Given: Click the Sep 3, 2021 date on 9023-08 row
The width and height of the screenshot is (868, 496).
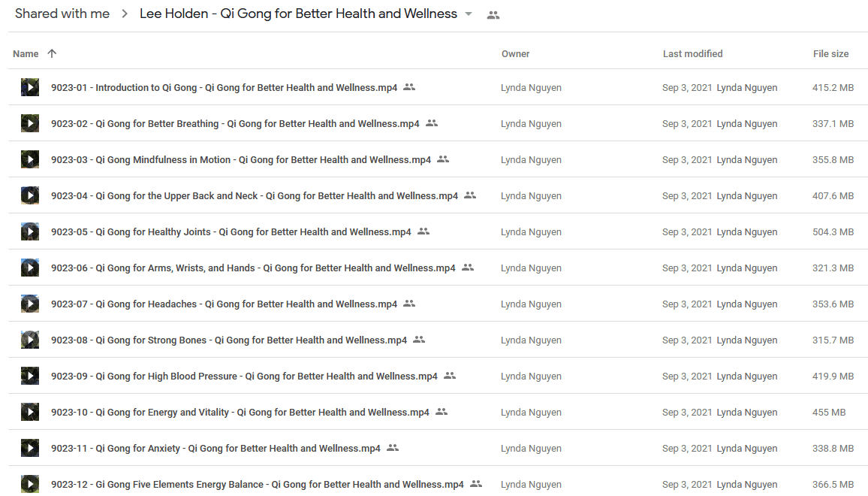Looking at the screenshot, I should tap(687, 340).
